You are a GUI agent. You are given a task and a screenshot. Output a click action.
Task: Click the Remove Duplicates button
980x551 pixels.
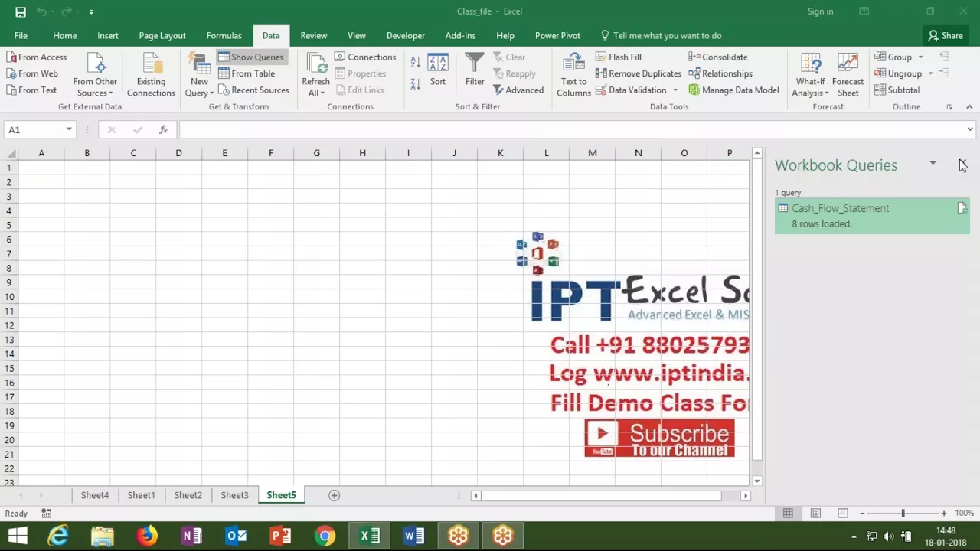[x=639, y=73]
